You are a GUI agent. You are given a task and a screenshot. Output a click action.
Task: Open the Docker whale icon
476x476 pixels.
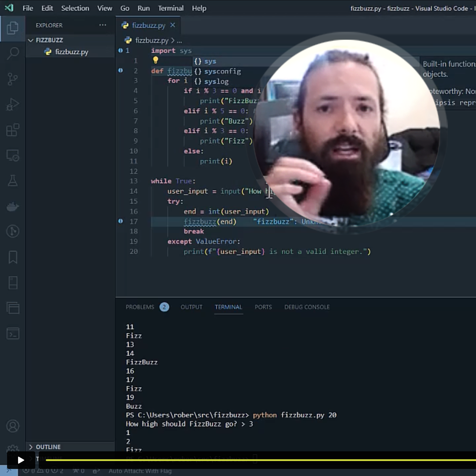(13, 206)
